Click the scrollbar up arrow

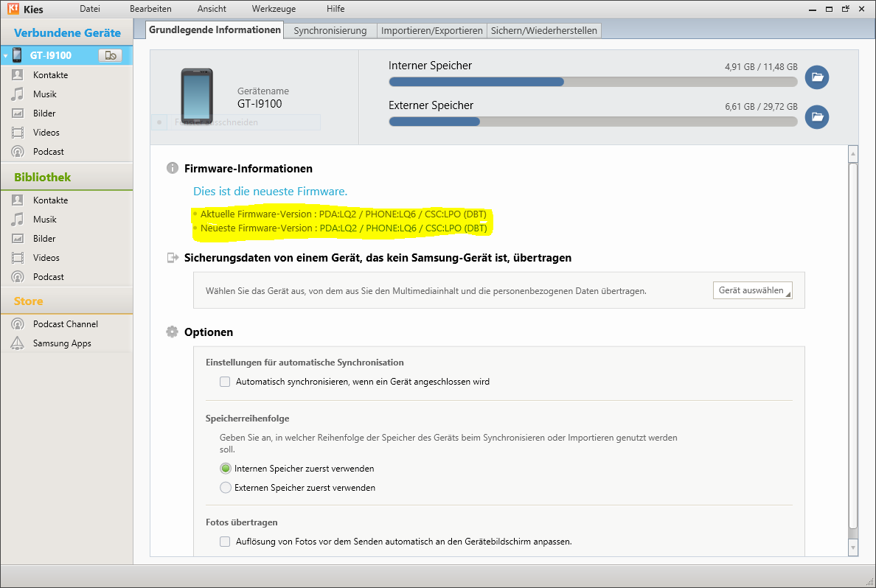pyautogui.click(x=852, y=153)
